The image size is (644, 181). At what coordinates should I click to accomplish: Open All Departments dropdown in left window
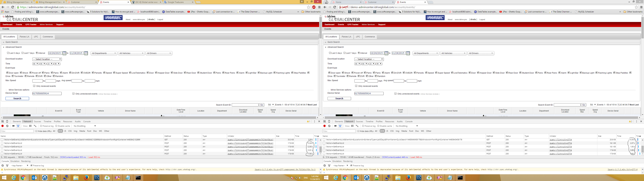coord(104,53)
